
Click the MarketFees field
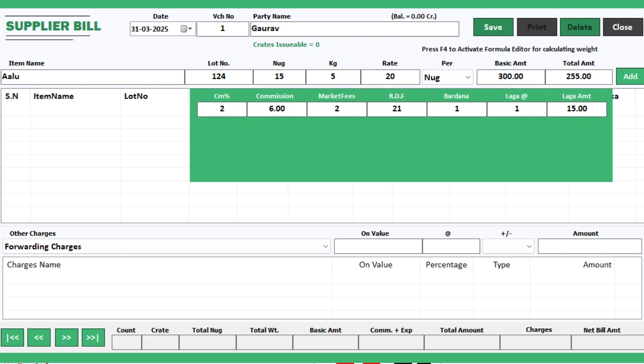337,109
